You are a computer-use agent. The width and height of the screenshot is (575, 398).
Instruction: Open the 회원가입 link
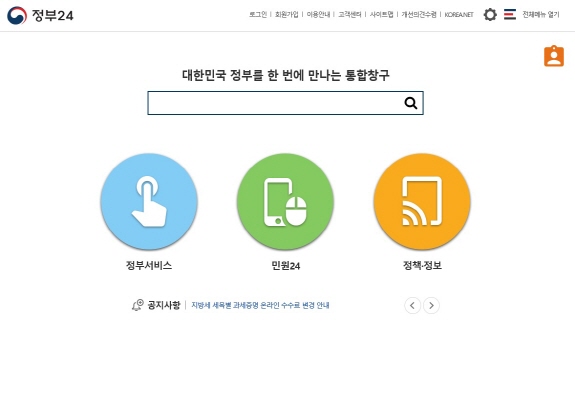pyautogui.click(x=286, y=14)
